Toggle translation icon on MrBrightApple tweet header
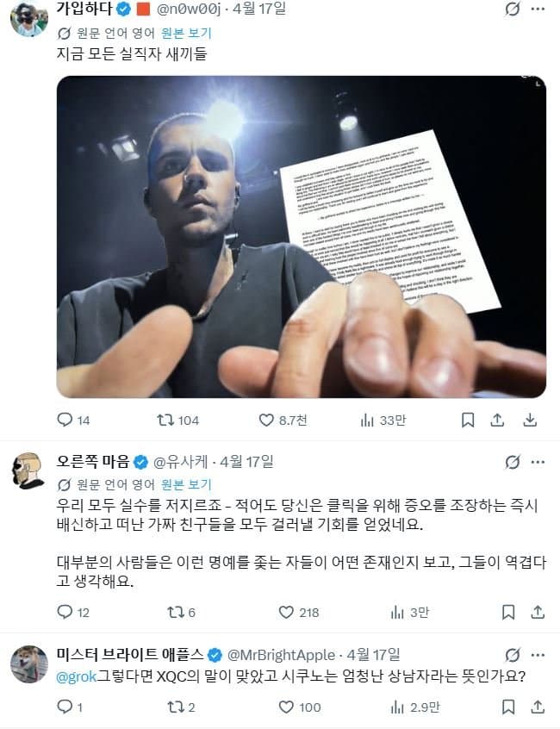Image resolution: width=560 pixels, height=729 pixels. click(512, 655)
